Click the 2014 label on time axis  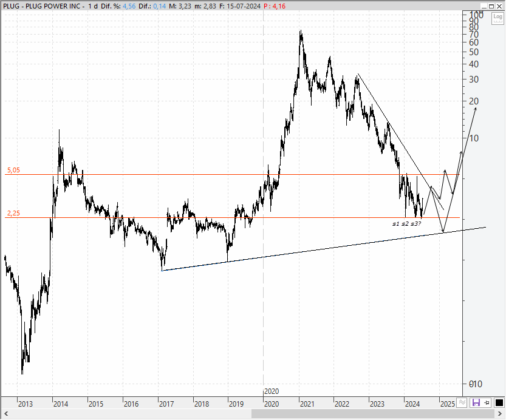61,404
